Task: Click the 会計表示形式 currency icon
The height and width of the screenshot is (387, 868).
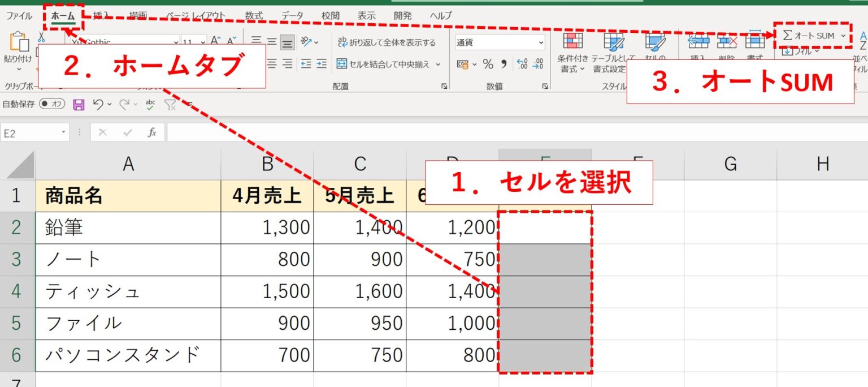Action: click(463, 64)
